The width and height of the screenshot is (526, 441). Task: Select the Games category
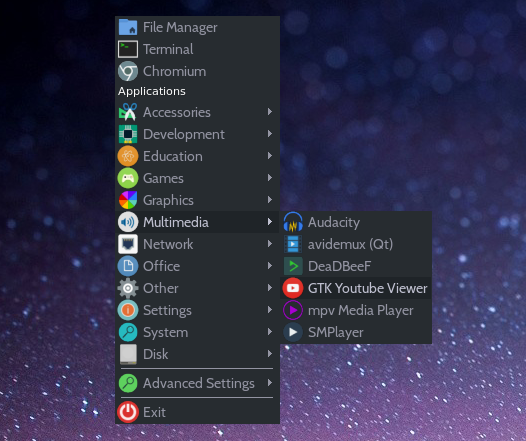coord(197,178)
